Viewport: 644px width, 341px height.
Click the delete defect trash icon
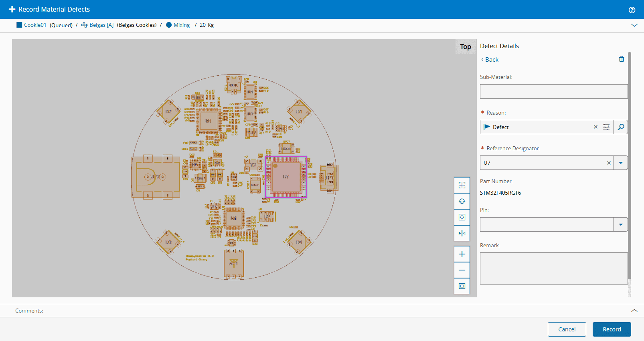click(x=621, y=59)
